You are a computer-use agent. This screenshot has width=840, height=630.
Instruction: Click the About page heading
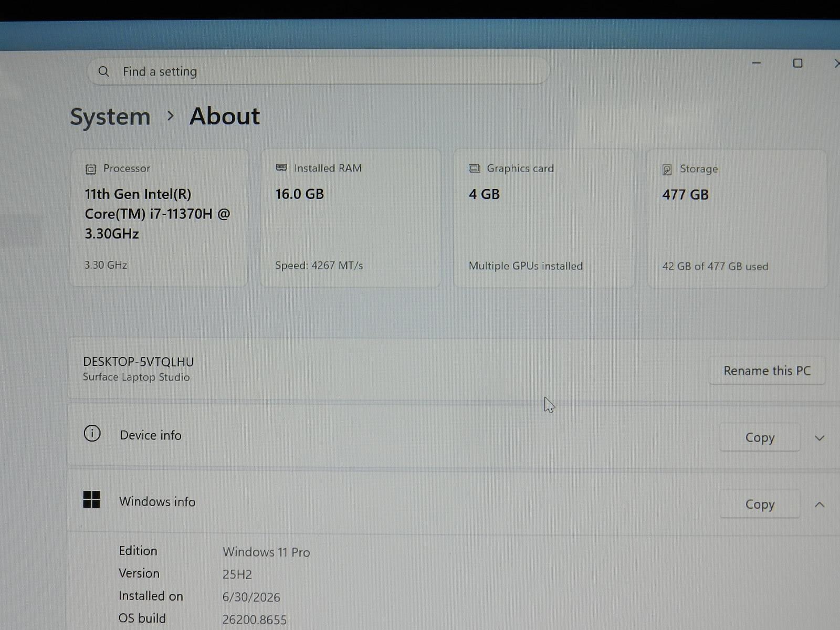(x=225, y=116)
